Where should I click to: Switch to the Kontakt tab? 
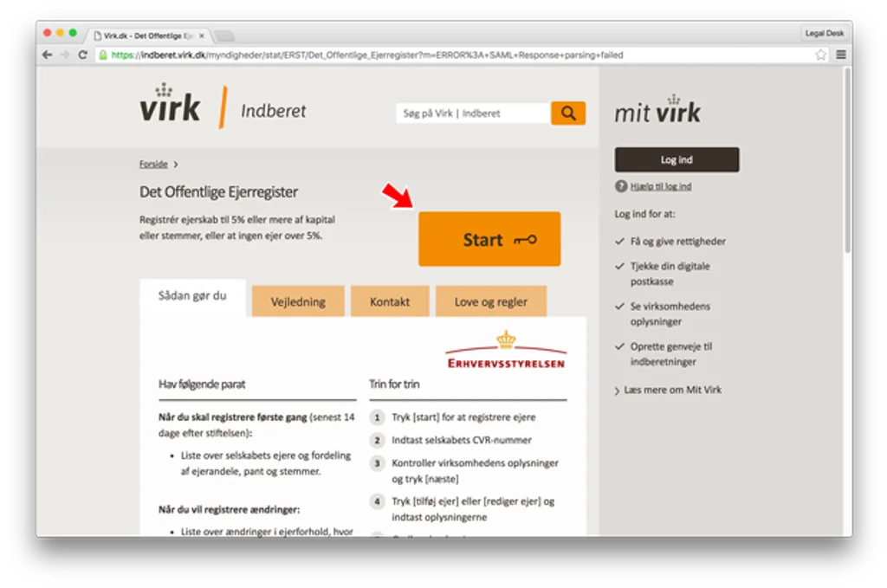coord(390,301)
